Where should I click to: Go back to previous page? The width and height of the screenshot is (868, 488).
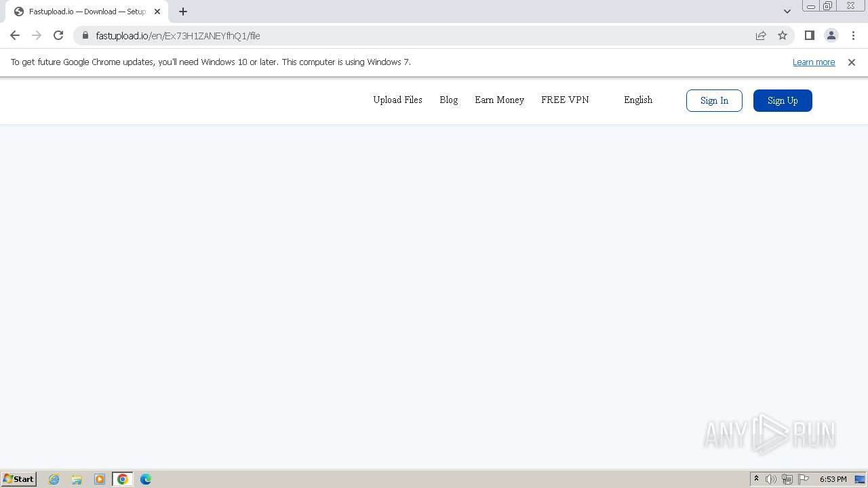point(15,35)
